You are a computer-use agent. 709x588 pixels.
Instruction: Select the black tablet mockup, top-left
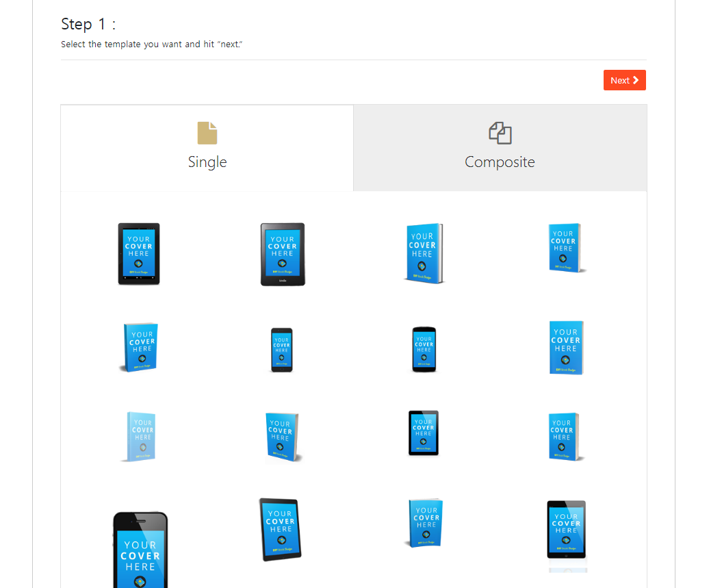pos(139,254)
